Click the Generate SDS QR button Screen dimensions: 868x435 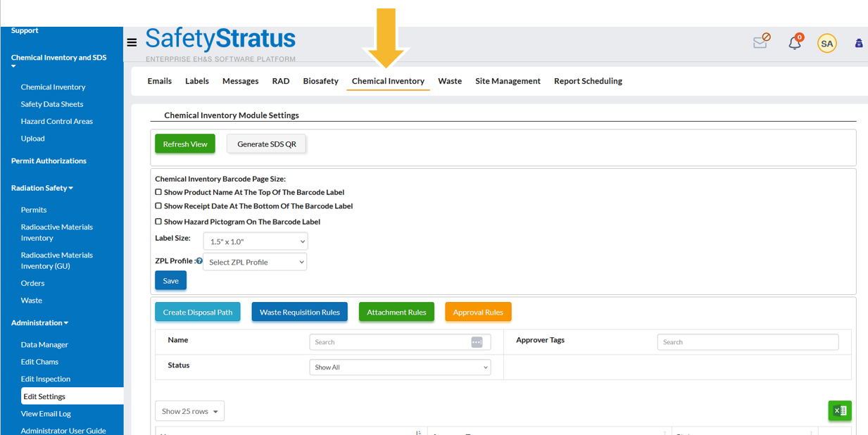pyautogui.click(x=267, y=144)
